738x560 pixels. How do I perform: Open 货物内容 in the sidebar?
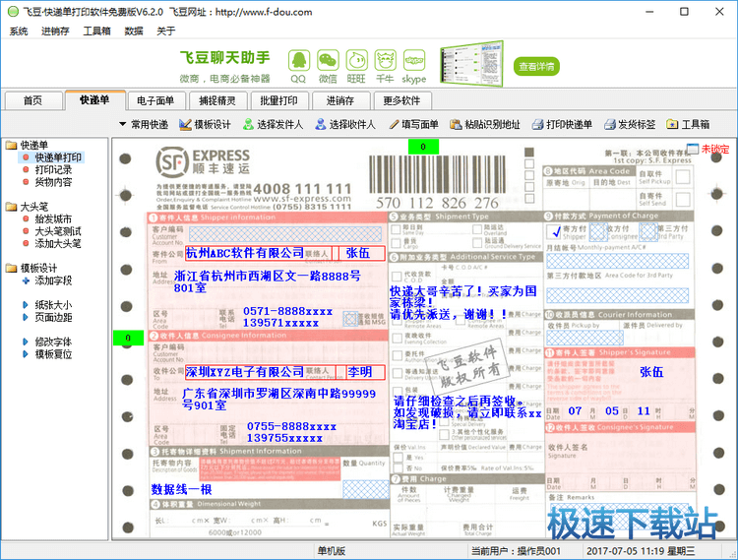point(53,182)
